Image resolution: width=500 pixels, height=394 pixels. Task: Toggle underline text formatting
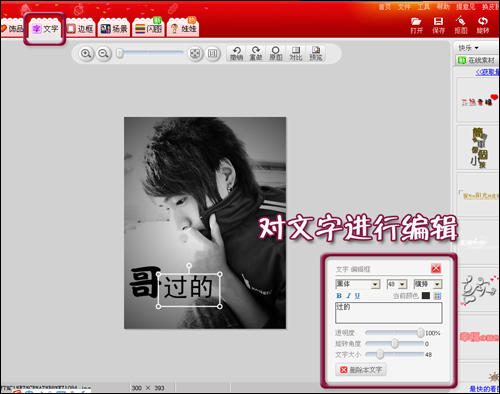coord(357,296)
